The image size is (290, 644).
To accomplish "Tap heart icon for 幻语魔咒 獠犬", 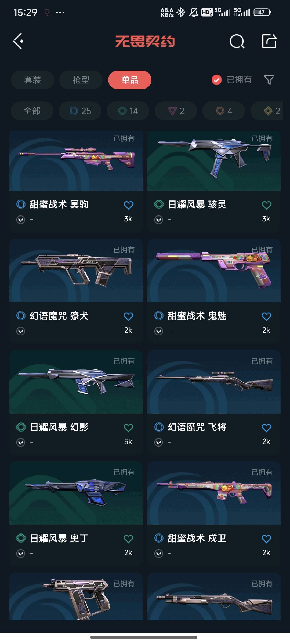I will coord(128,316).
